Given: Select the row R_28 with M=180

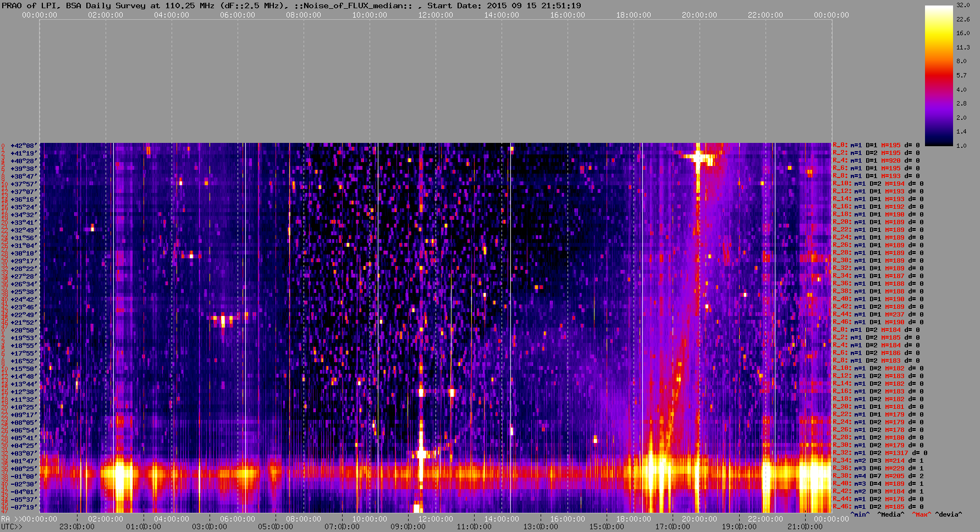Looking at the screenshot, I should pyautogui.click(x=878, y=437).
